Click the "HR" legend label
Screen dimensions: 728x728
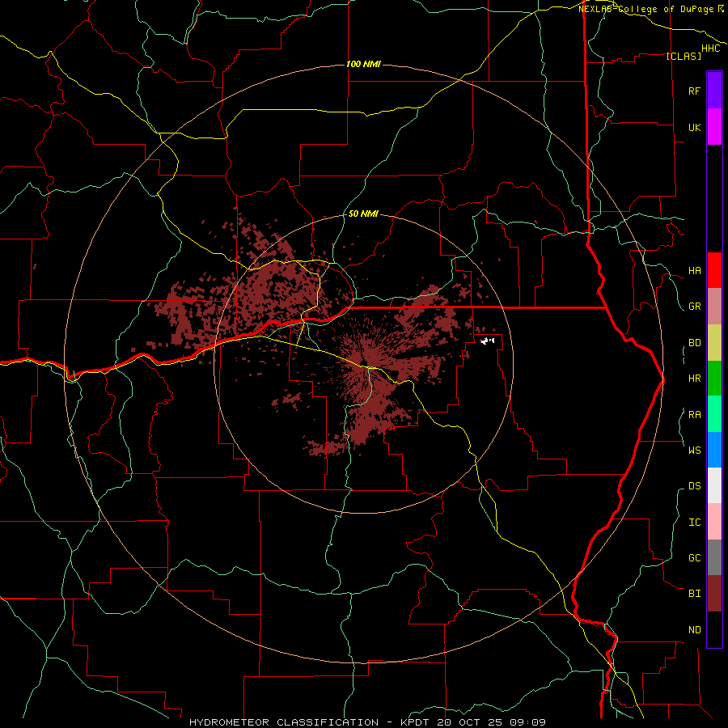click(694, 379)
